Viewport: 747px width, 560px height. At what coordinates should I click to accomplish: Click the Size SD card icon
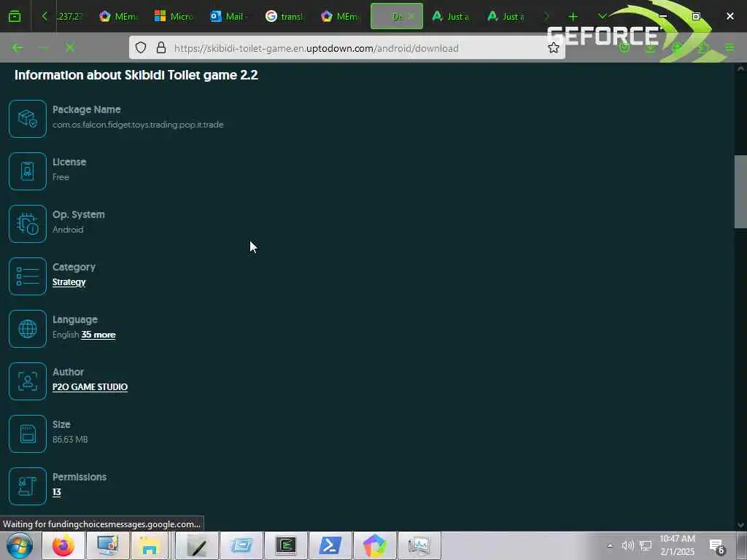(x=28, y=433)
